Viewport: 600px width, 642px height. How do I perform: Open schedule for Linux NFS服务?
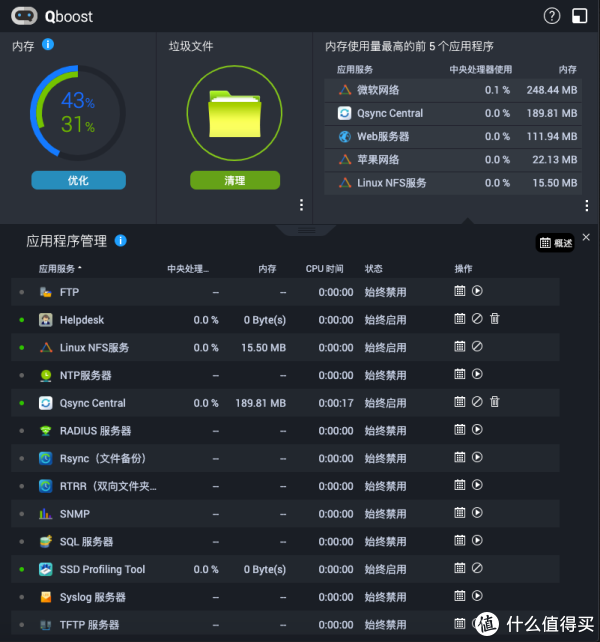pos(460,347)
